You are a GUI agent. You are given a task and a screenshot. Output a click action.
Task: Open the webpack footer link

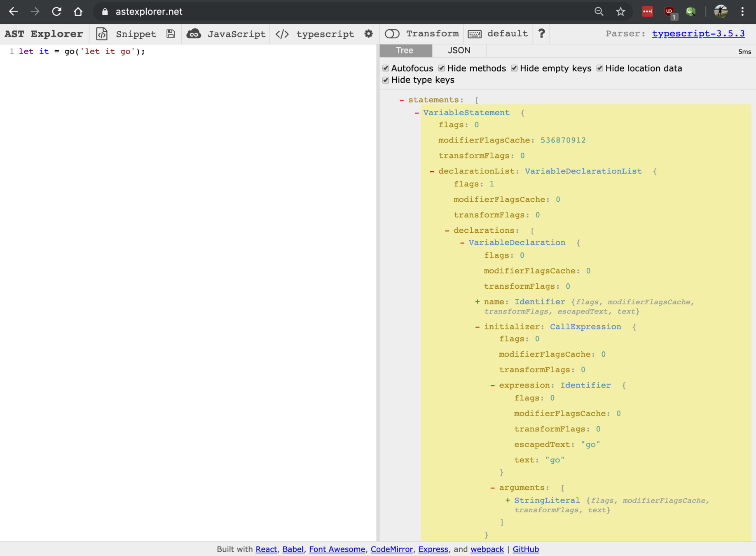487,549
